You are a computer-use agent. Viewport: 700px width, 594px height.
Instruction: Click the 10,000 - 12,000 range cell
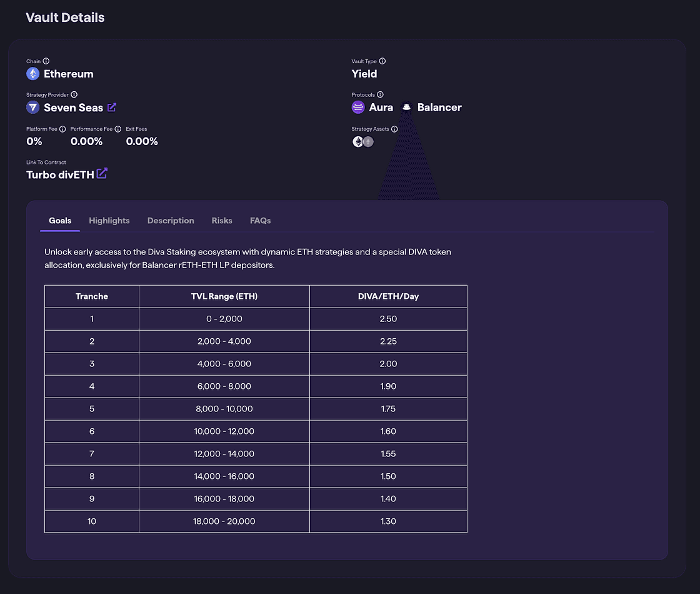point(224,431)
